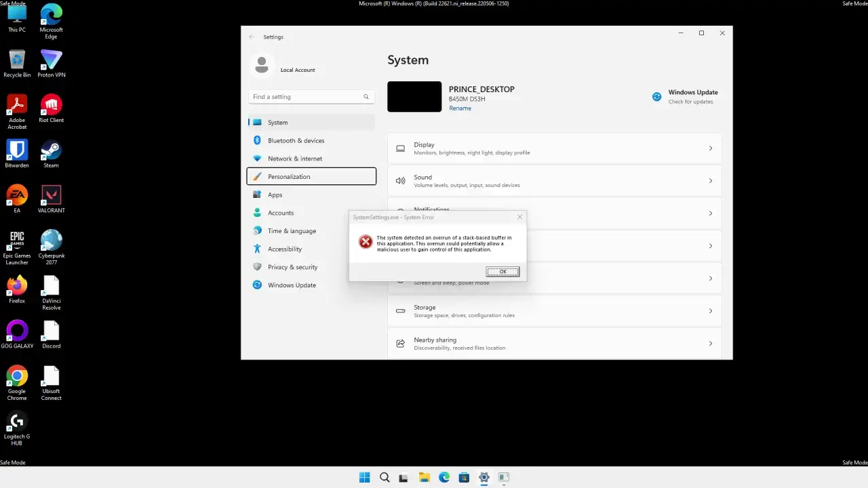Select the Accounts settings section

281,213
